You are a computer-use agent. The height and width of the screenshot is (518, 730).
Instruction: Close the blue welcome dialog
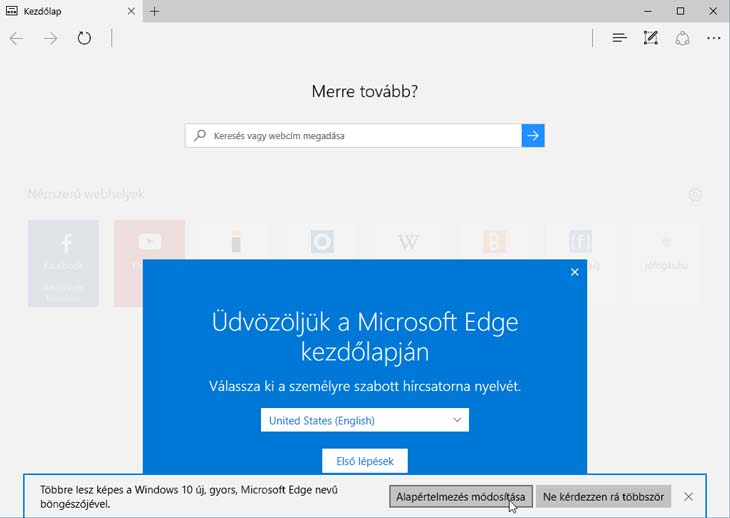pos(574,272)
